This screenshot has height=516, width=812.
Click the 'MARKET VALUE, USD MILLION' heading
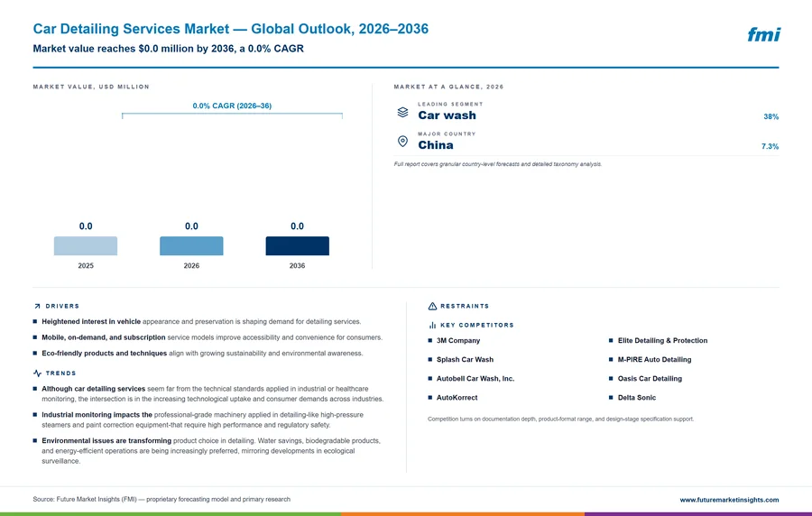91,87
